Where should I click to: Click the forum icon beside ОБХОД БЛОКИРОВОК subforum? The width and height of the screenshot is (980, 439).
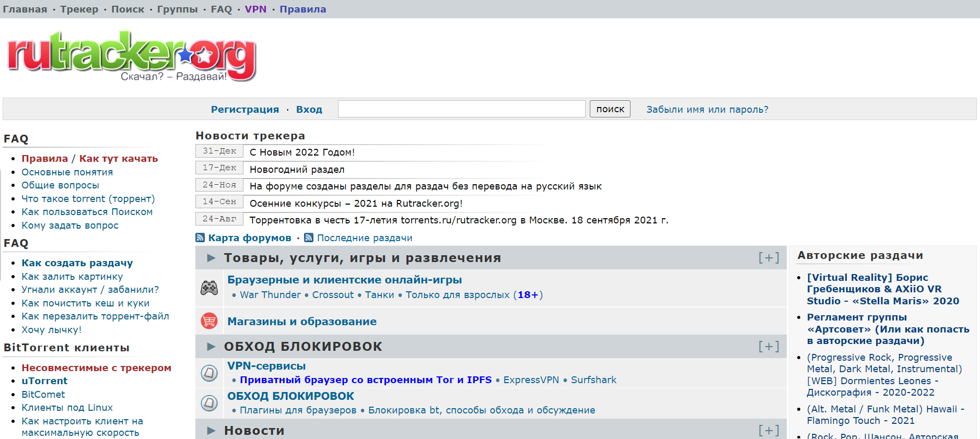tap(209, 403)
